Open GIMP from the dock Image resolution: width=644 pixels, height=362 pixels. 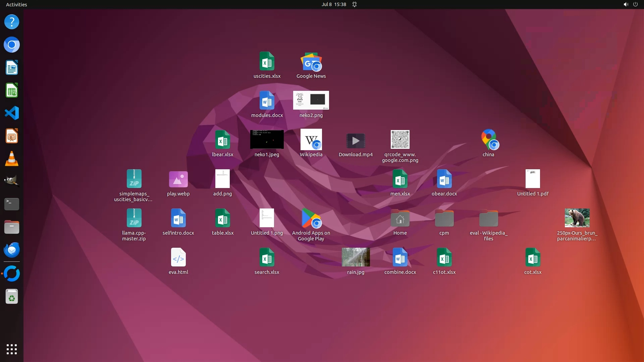[12, 181]
